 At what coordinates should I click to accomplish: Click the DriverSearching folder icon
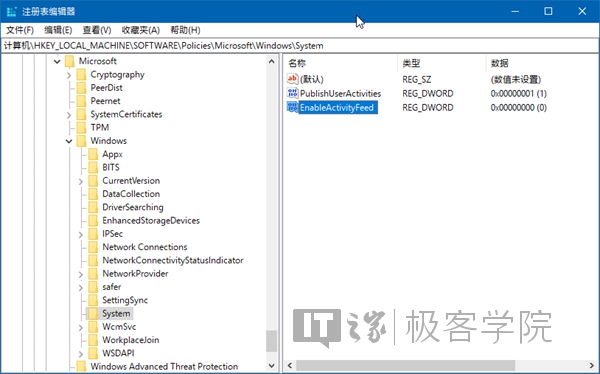[93, 207]
